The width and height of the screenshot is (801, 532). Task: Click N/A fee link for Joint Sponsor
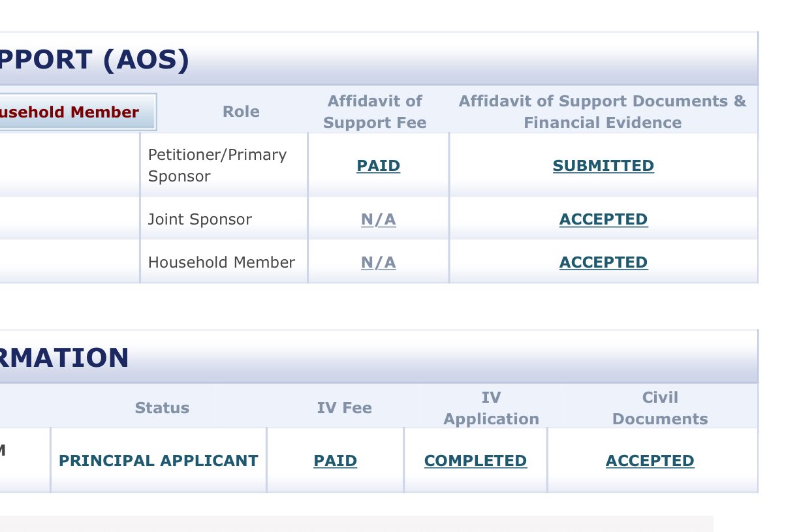pyautogui.click(x=378, y=219)
